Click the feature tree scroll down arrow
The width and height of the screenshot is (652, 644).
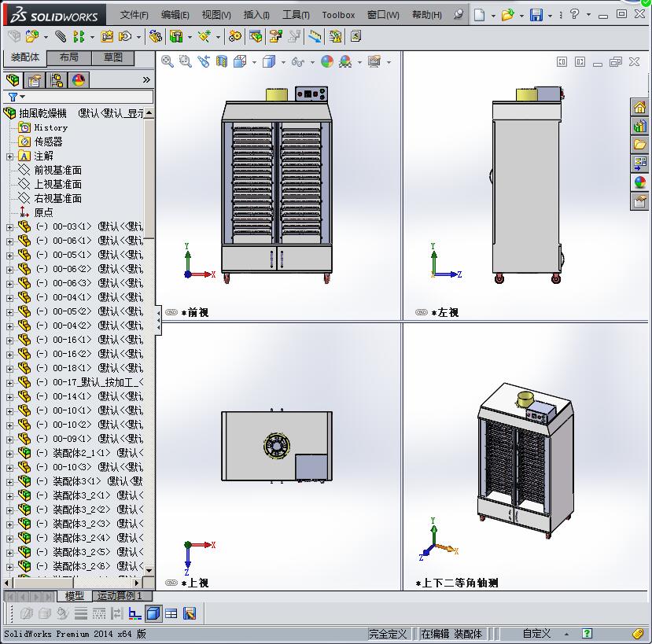[149, 570]
